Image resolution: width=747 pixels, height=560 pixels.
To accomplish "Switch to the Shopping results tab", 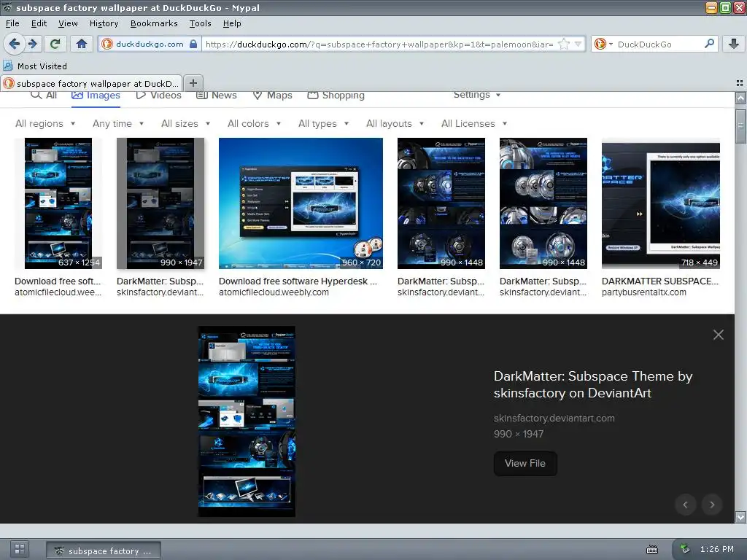I will 336,96.
